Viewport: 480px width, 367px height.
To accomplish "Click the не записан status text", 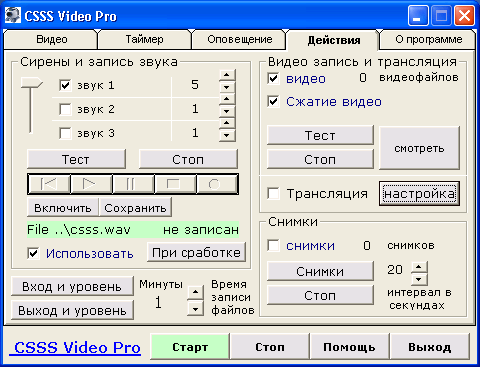I will 201,230.
